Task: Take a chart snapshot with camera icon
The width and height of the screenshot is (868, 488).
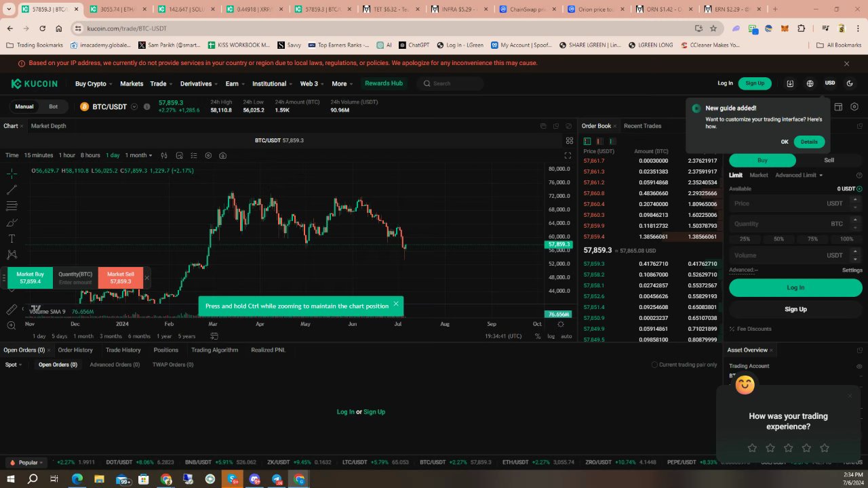Action: point(222,155)
